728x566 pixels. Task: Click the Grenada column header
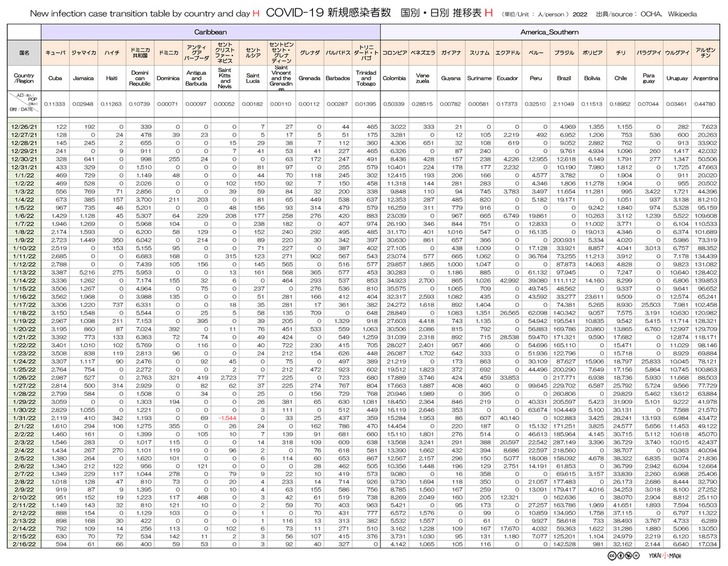click(x=309, y=79)
